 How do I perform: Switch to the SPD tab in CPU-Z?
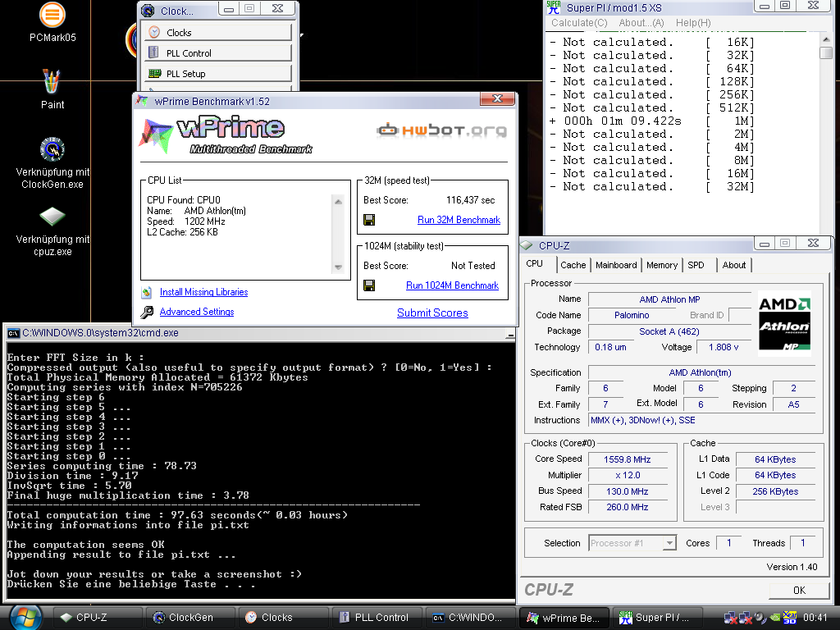pyautogui.click(x=696, y=265)
